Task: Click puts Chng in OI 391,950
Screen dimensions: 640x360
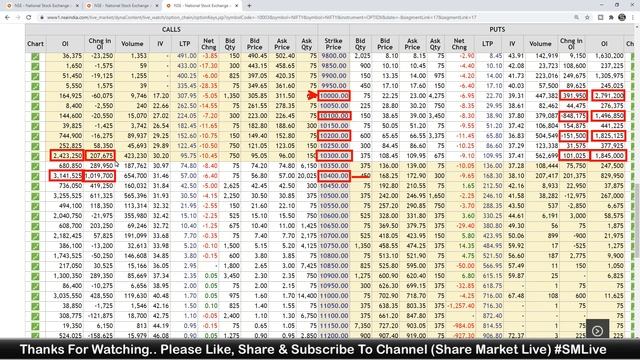Action: [574, 96]
